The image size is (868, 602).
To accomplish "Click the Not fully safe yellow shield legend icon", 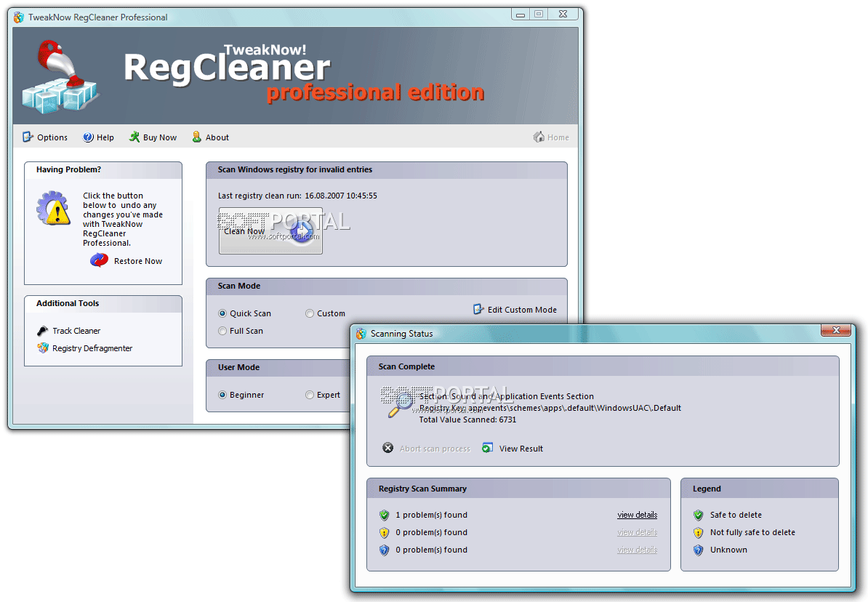I will pyautogui.click(x=698, y=533).
